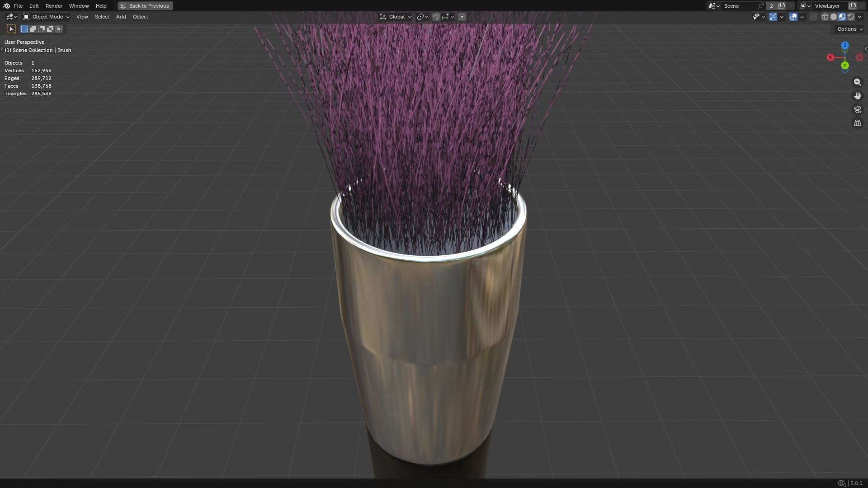Open the Global transform orientation dropdown
Image resolution: width=868 pixels, height=488 pixels.
[396, 17]
